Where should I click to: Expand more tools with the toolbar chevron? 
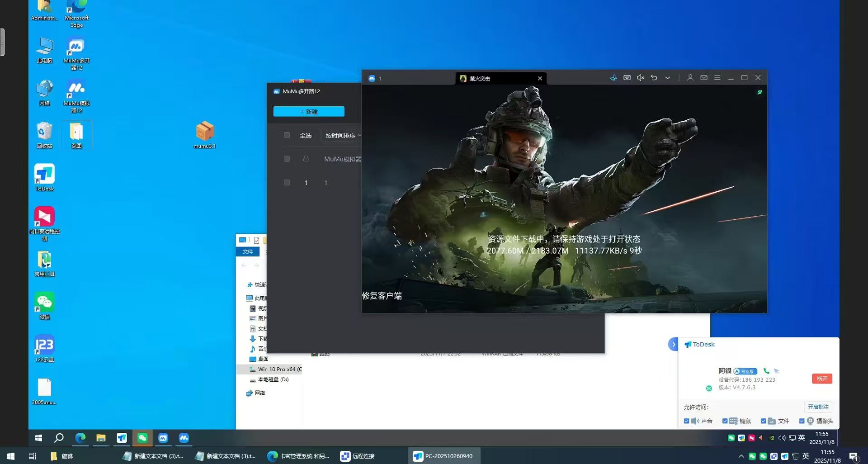point(667,78)
